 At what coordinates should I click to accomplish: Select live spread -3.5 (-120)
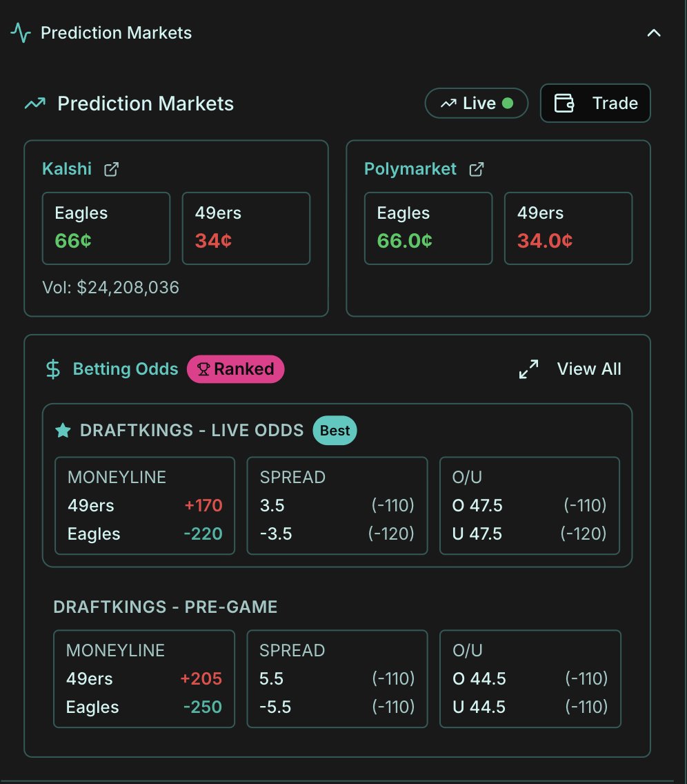tap(337, 534)
